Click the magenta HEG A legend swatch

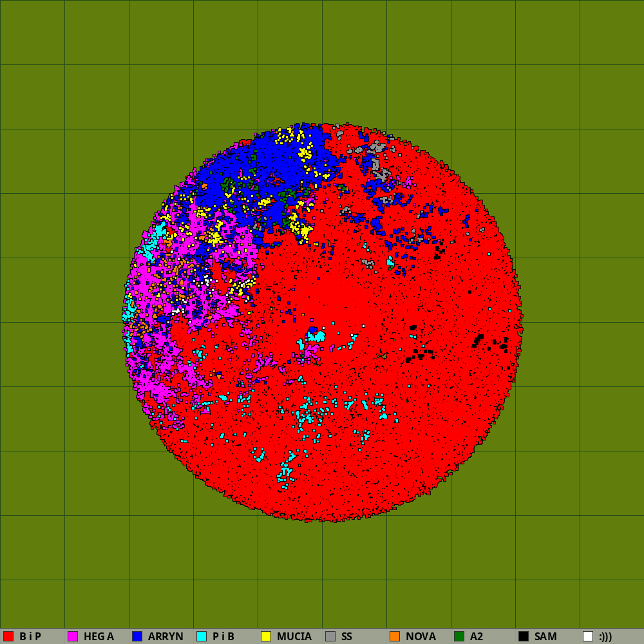click(x=73, y=636)
